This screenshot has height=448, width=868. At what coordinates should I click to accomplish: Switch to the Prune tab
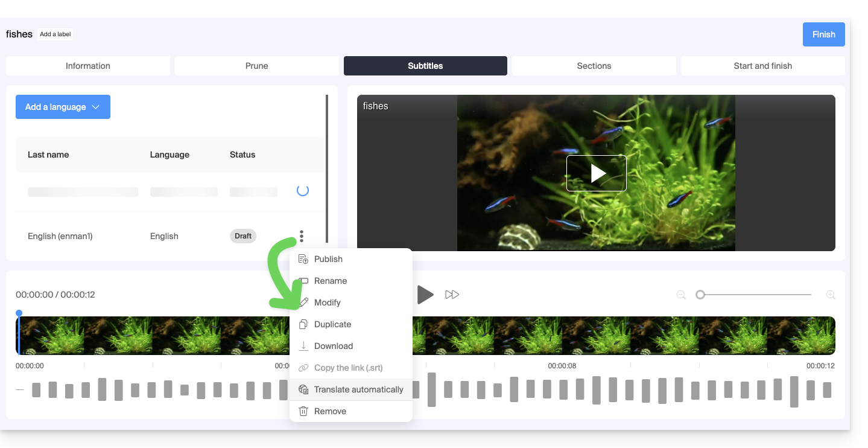click(256, 66)
